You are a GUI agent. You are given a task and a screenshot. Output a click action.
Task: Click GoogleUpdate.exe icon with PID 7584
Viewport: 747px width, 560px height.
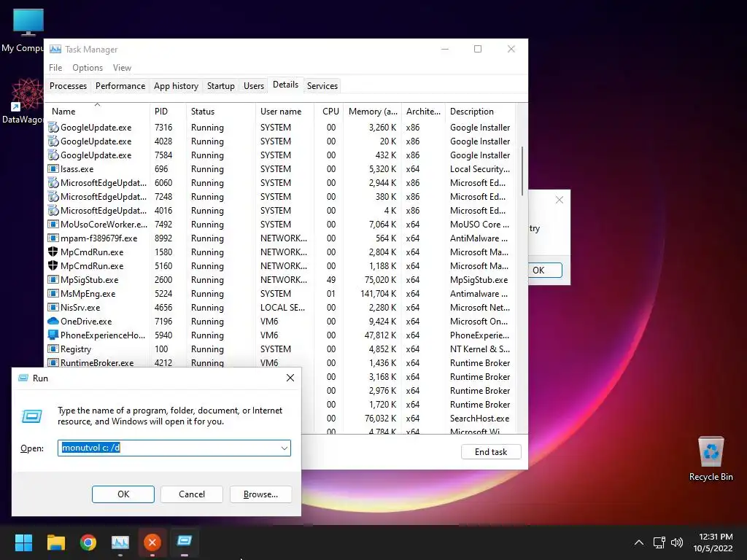click(x=53, y=155)
